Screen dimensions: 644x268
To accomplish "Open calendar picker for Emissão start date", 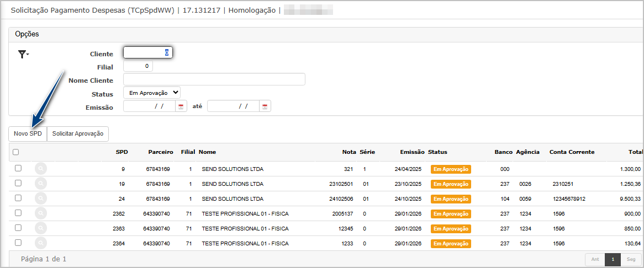I will coord(181,106).
